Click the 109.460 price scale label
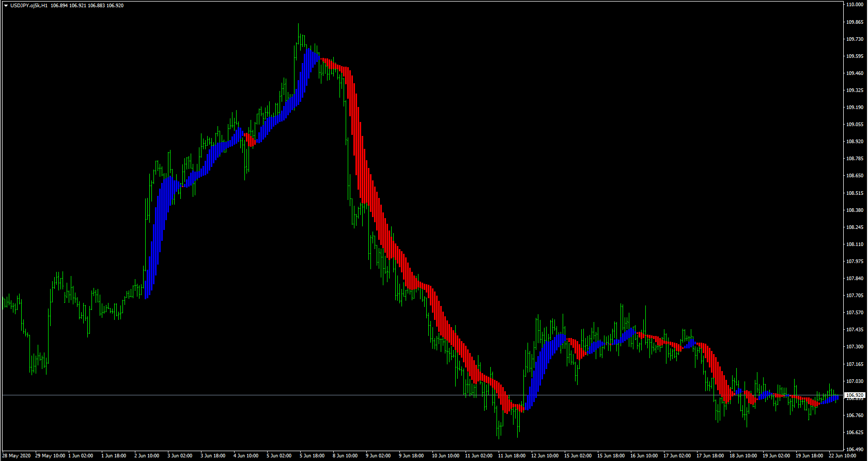The width and height of the screenshot is (868, 461). [x=855, y=73]
